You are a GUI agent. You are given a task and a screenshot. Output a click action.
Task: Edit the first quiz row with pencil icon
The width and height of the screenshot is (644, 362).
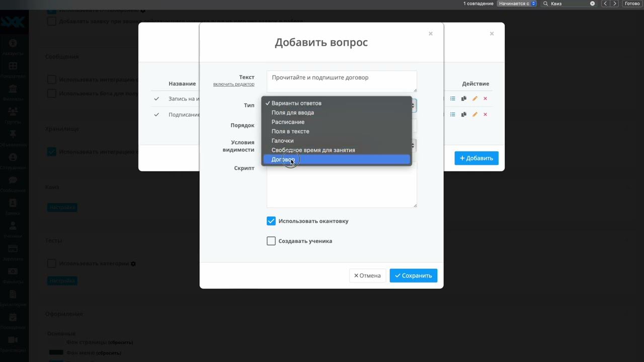click(x=474, y=99)
